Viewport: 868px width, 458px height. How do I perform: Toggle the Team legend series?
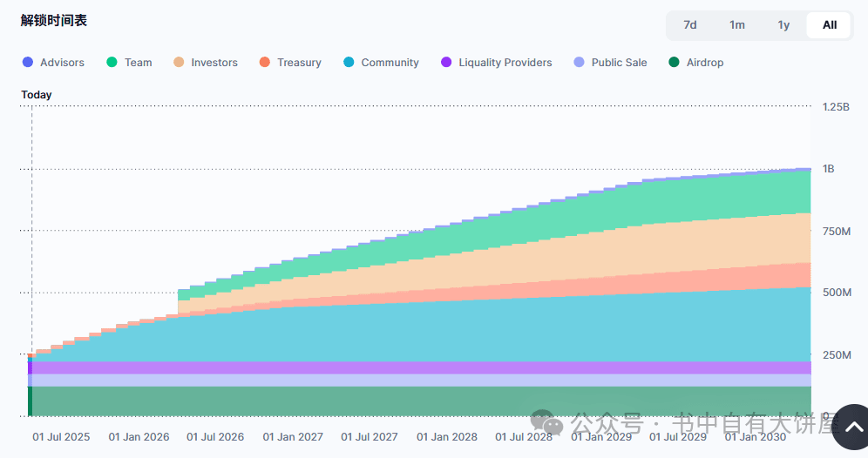129,63
